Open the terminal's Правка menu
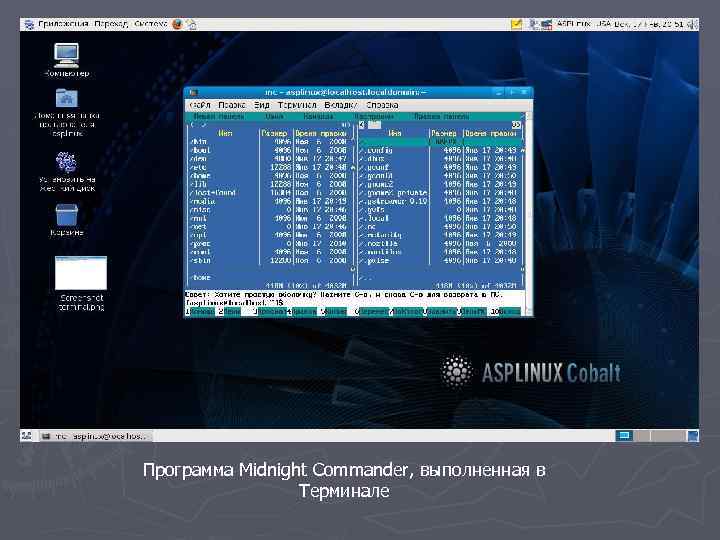Image resolution: width=720 pixels, height=540 pixels. coord(232,105)
